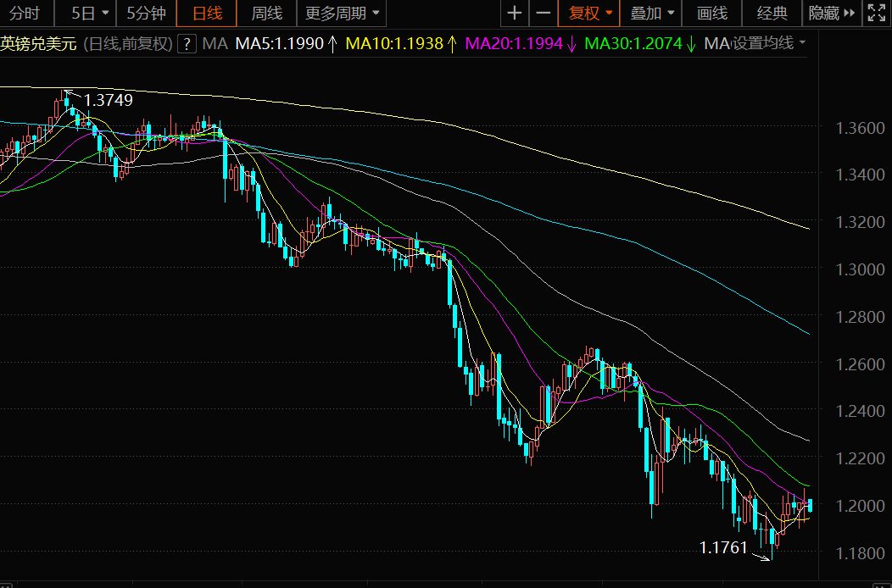The height and width of the screenshot is (588, 892).
Task: Zoom out with the minus icon
Action: point(544,13)
